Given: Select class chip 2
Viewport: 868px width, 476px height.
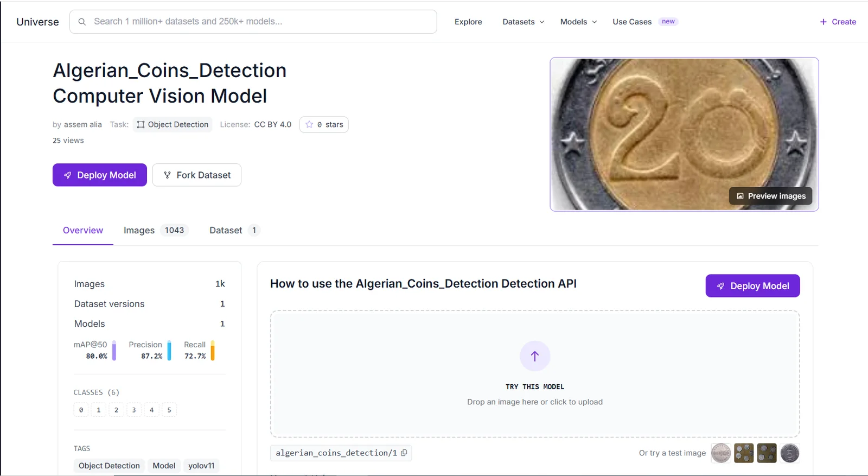Looking at the screenshot, I should (116, 410).
